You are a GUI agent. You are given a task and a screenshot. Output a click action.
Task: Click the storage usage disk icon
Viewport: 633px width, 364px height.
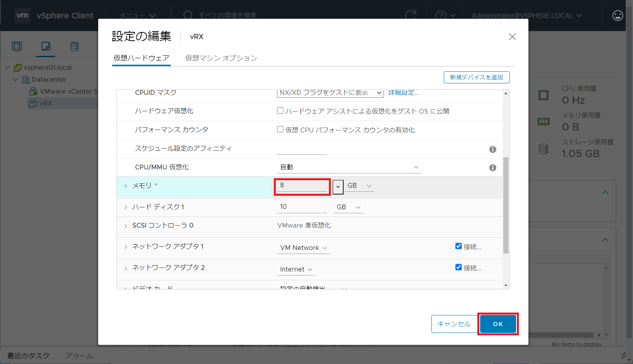click(x=544, y=149)
